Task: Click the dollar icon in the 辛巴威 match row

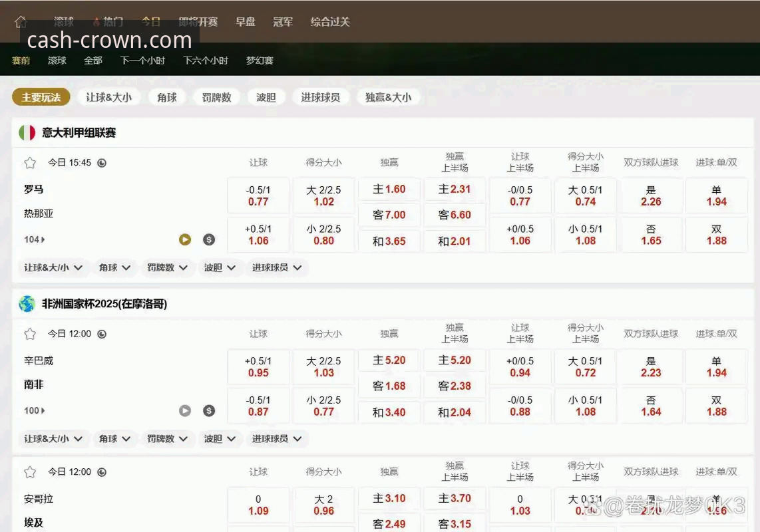Action: [x=209, y=410]
